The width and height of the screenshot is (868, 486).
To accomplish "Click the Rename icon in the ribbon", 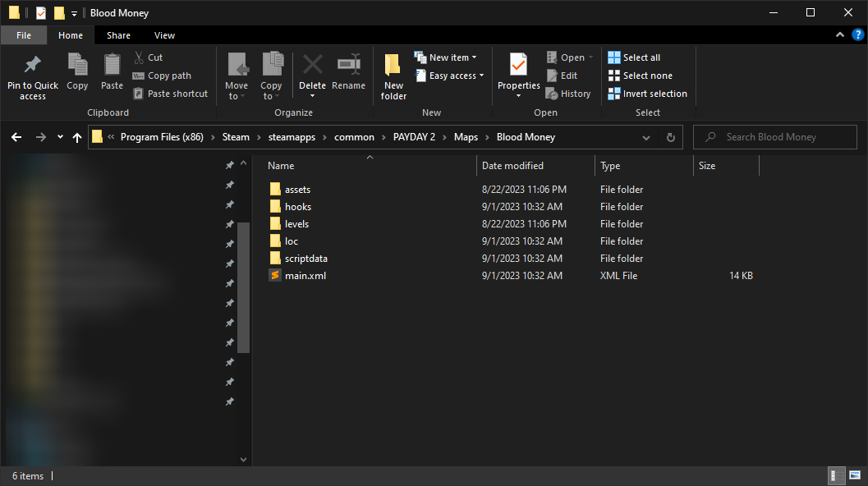I will pos(348,66).
